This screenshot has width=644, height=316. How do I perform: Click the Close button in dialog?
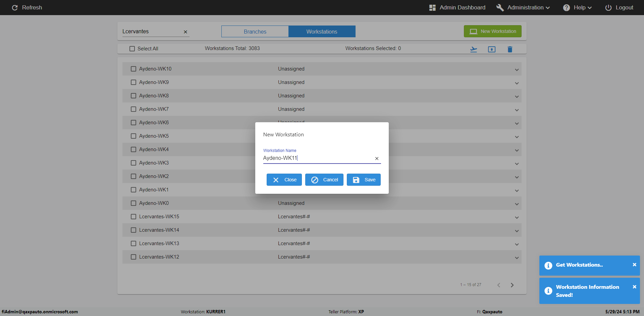click(x=284, y=180)
